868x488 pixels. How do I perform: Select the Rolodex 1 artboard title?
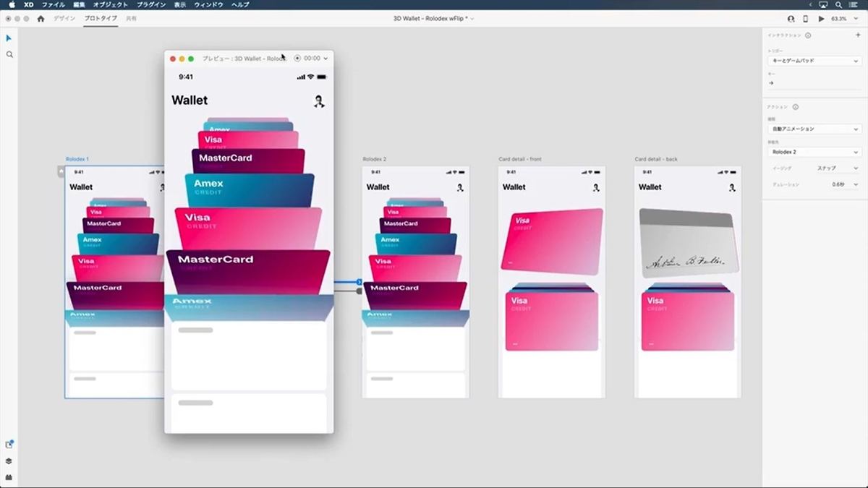pos(77,159)
